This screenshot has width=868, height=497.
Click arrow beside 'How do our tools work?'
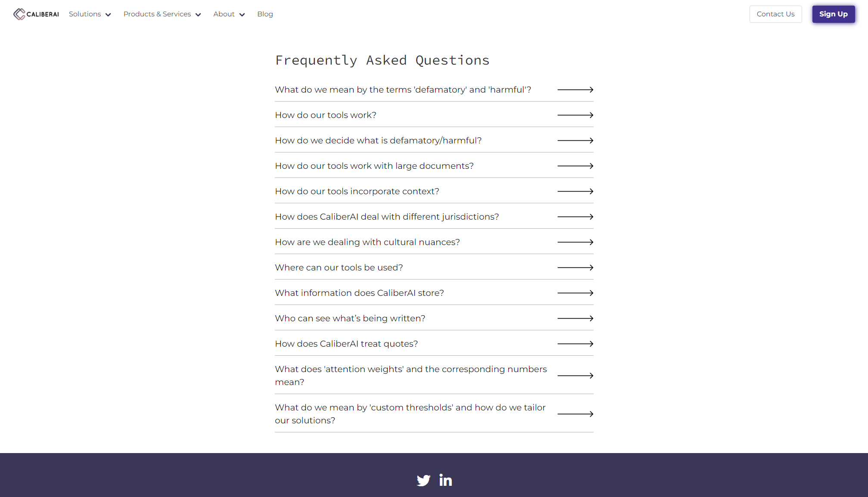pos(575,115)
